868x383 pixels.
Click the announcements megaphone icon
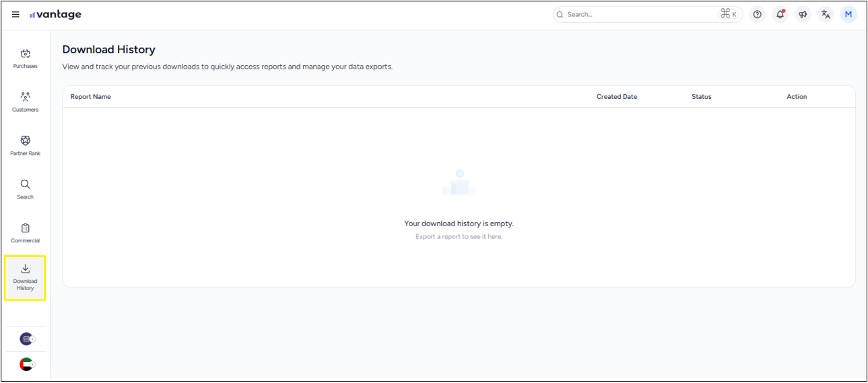[x=803, y=14]
